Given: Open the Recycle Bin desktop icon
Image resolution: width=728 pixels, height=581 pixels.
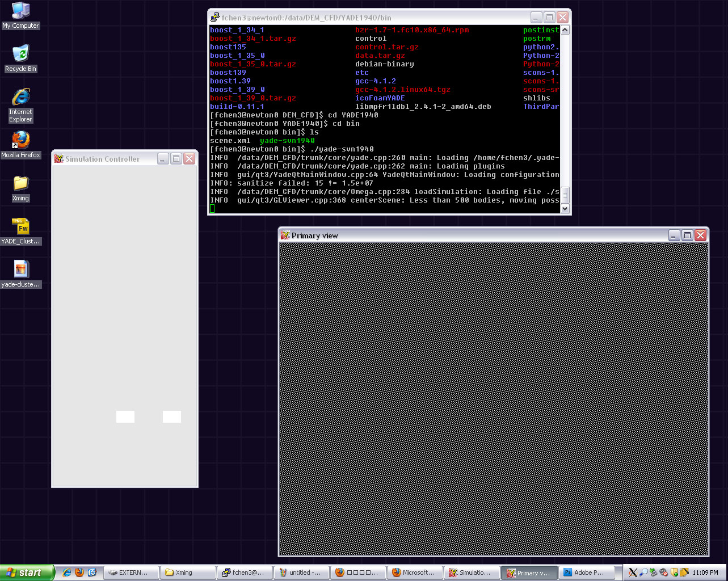Looking at the screenshot, I should 20,55.
